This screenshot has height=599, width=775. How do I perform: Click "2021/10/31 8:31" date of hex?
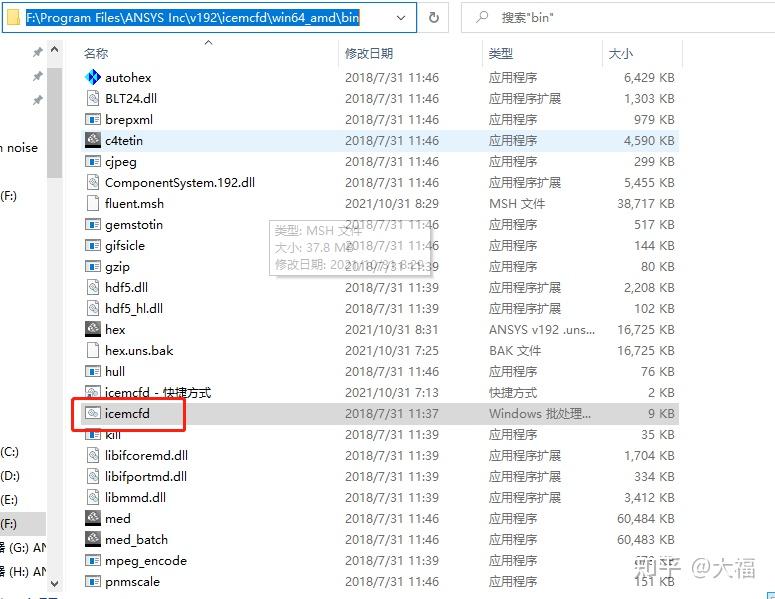pos(391,330)
